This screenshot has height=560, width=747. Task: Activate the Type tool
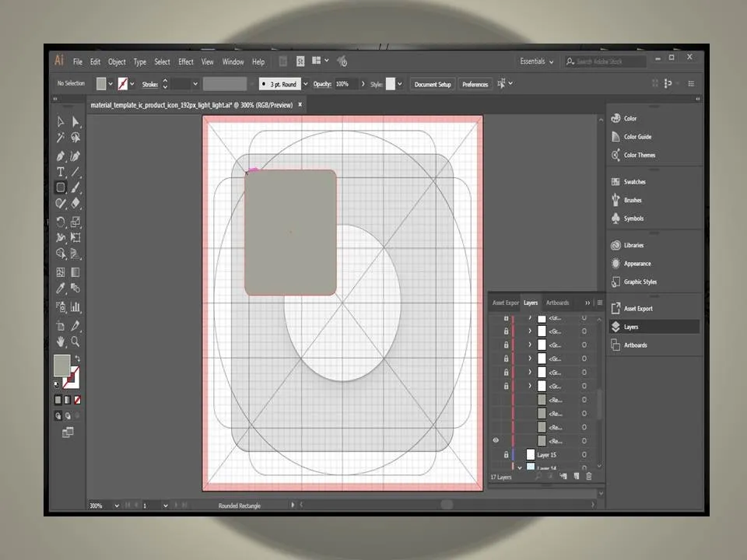click(x=61, y=172)
